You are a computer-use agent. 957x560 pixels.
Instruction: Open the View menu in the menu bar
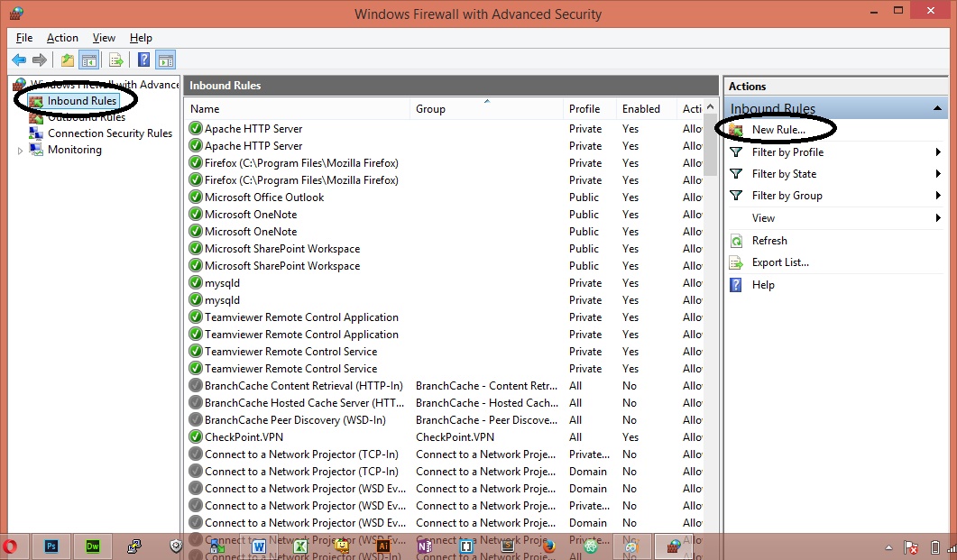[104, 38]
